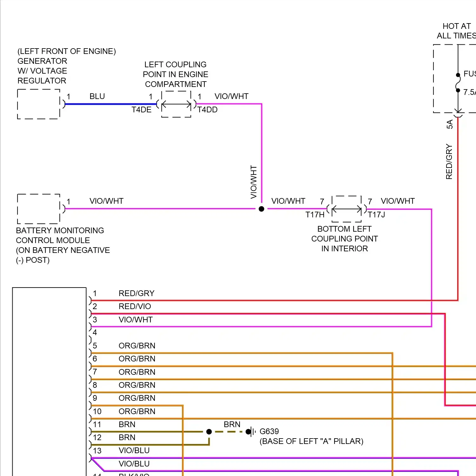Viewport: 476px width, 476px height.
Task: Select pin 3 'VIO/WHT' label on module
Action: click(136, 320)
